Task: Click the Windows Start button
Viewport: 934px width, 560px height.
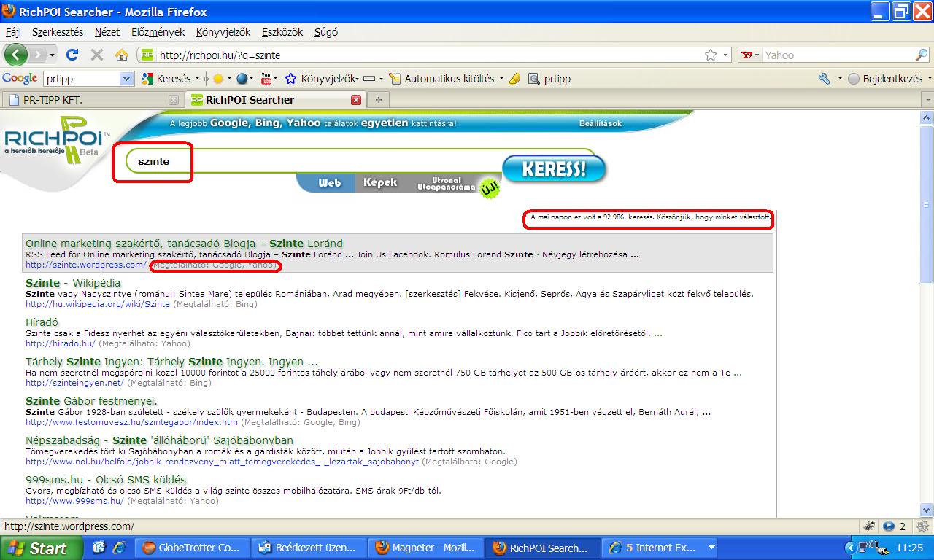Action: 40,548
